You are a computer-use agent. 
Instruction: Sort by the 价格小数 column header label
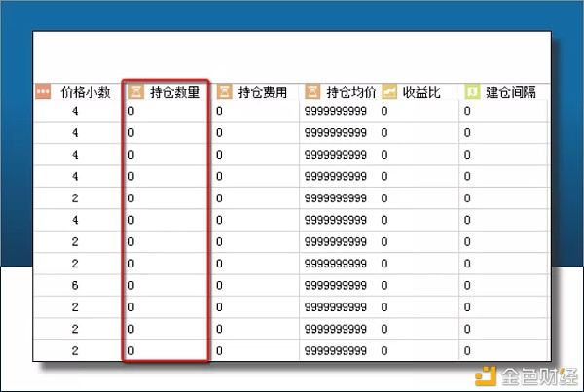(86, 91)
